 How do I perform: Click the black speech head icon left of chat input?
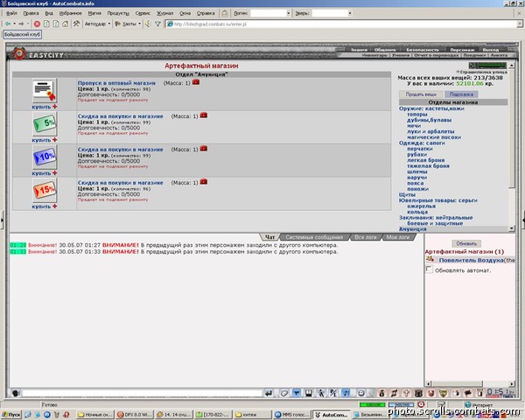click(16, 393)
